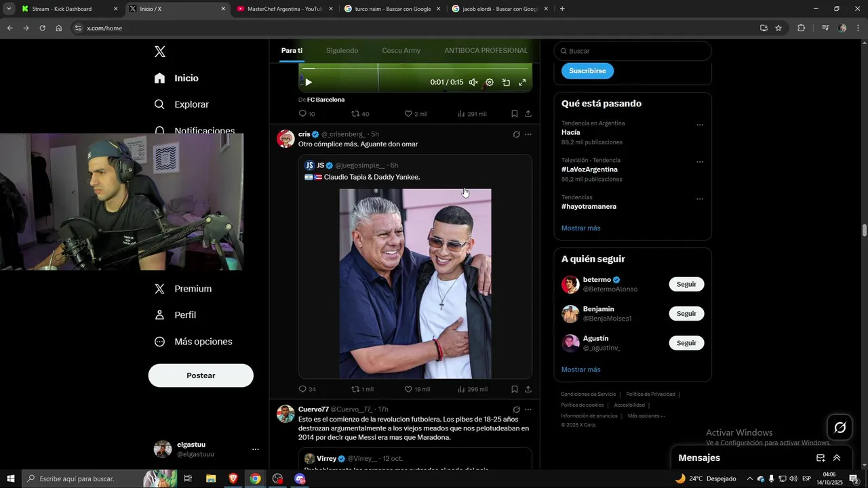Open Grok icon on Cuervo77 post
868x488 pixels.
(x=516, y=409)
